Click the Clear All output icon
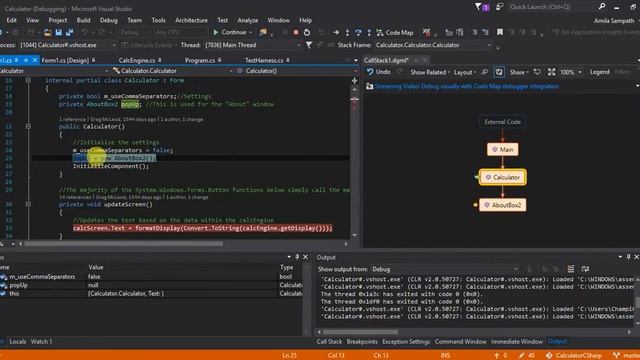Screen dimensions: 640x360 (571, 269)
